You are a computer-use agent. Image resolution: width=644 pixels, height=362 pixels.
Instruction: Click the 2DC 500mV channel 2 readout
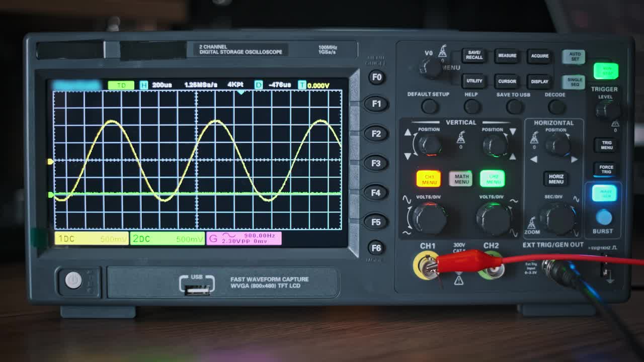[x=168, y=239]
